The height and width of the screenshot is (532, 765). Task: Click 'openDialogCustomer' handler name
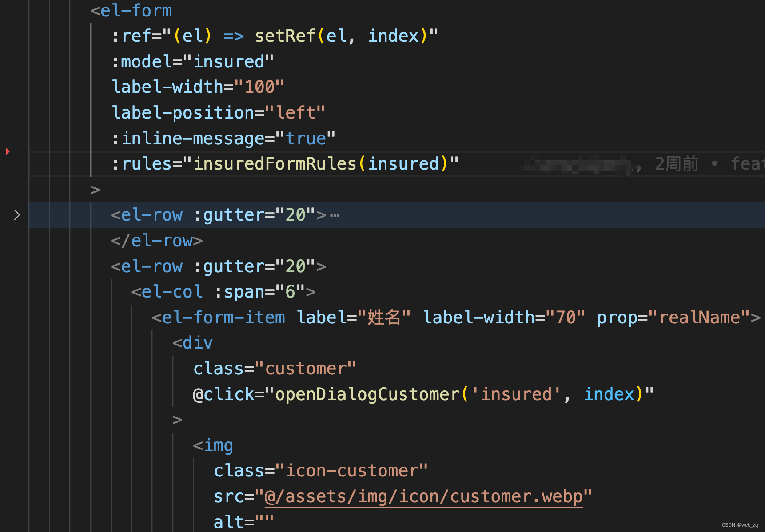tap(368, 394)
